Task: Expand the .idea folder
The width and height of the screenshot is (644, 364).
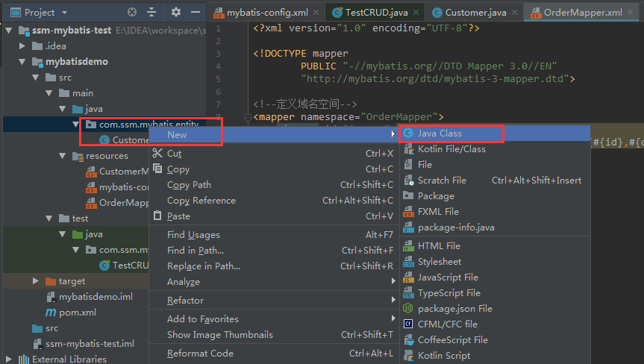Action: click(22, 46)
